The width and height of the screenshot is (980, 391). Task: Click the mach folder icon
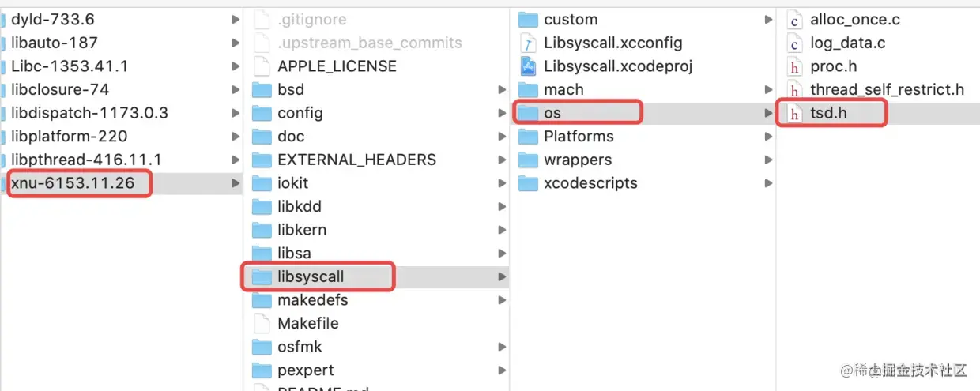[x=528, y=90]
